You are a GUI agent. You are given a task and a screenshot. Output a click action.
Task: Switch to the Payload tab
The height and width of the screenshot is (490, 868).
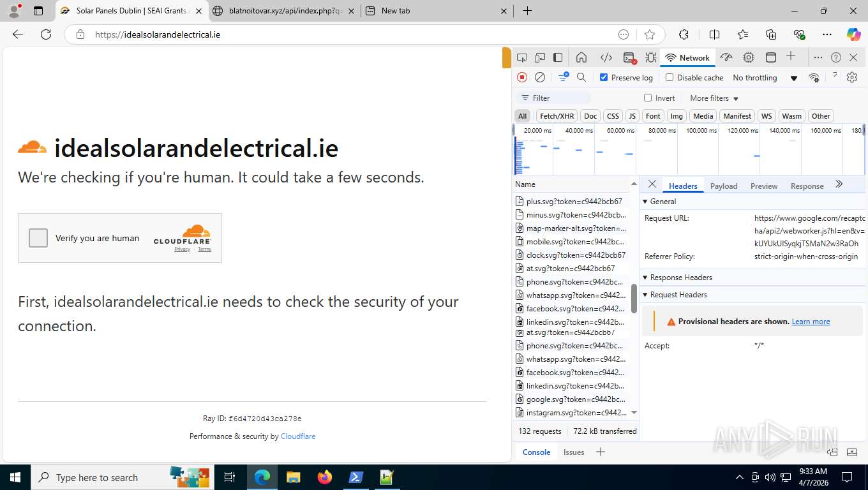click(724, 186)
